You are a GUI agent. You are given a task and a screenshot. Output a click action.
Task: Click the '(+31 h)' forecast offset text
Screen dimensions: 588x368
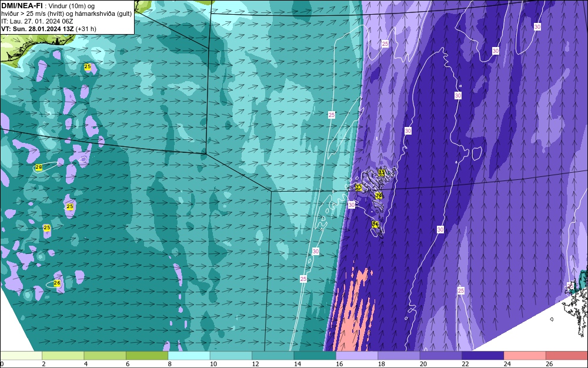tap(86, 29)
